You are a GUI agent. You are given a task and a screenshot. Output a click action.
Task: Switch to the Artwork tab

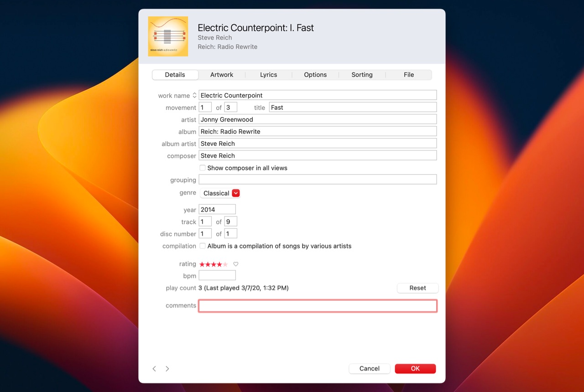tap(222, 75)
